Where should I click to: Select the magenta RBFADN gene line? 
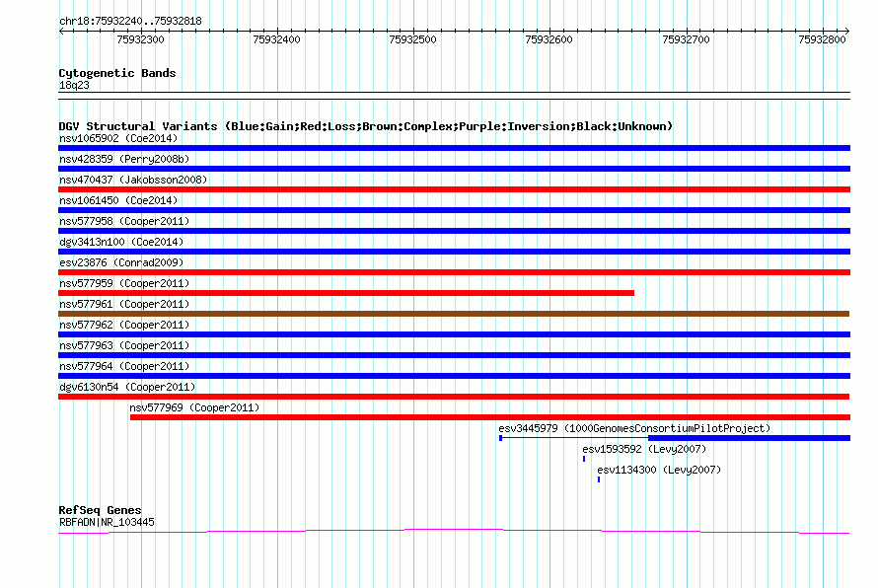coord(454,531)
